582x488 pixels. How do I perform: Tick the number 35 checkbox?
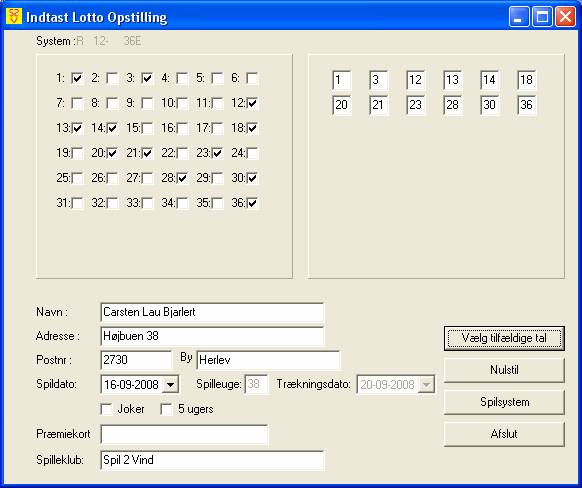click(x=217, y=203)
